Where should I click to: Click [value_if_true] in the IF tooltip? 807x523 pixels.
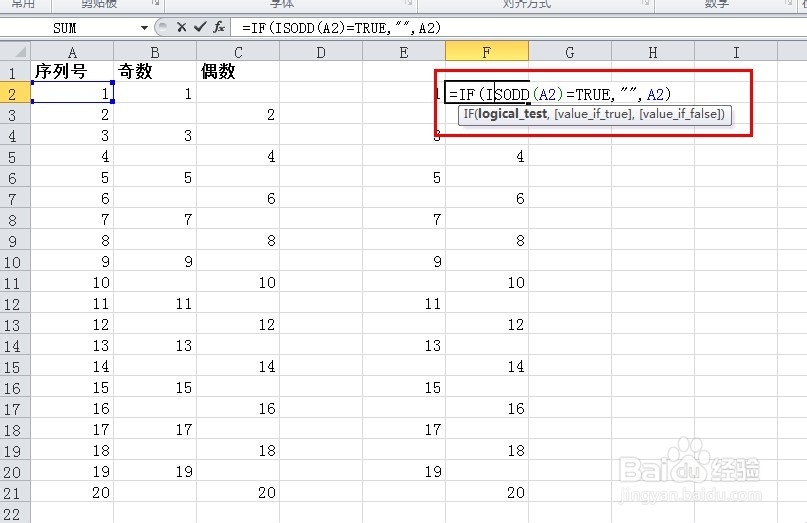[x=593, y=114]
